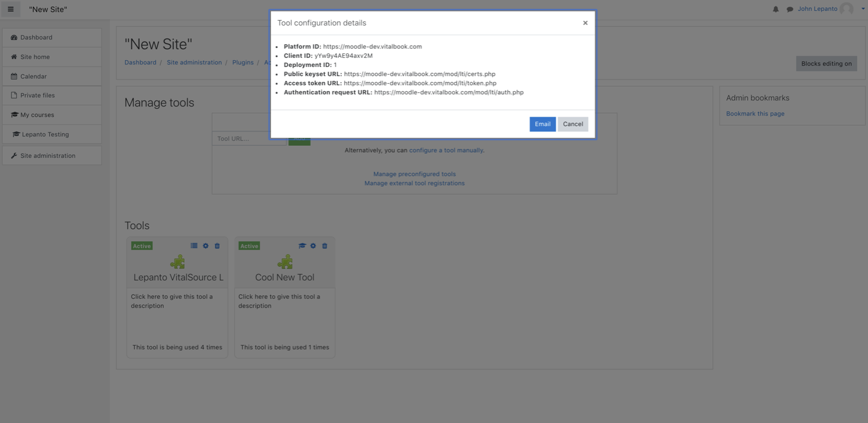Click the list icon on Lepanto VitalSource tool
868x423 pixels.
pyautogui.click(x=194, y=246)
